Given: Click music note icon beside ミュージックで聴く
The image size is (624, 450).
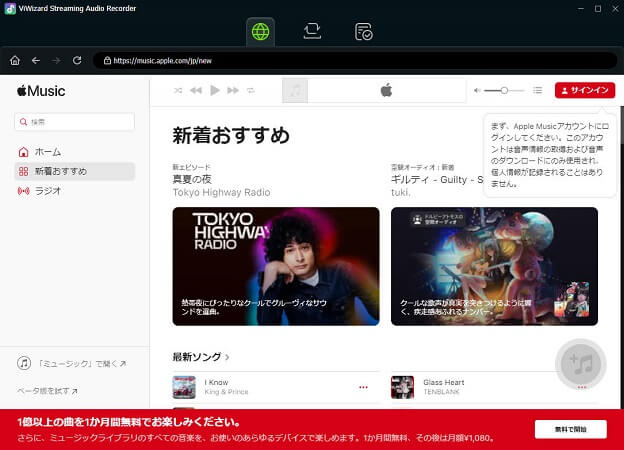Looking at the screenshot, I should pyautogui.click(x=24, y=363).
